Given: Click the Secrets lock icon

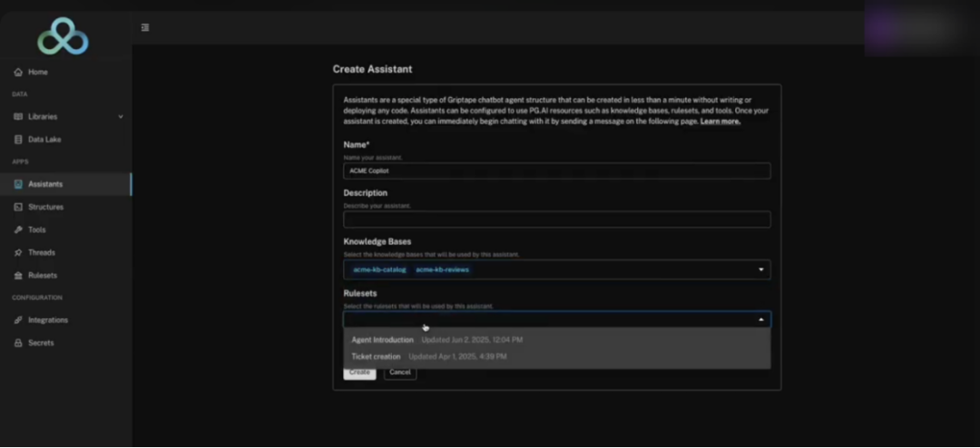Looking at the screenshot, I should [18, 343].
